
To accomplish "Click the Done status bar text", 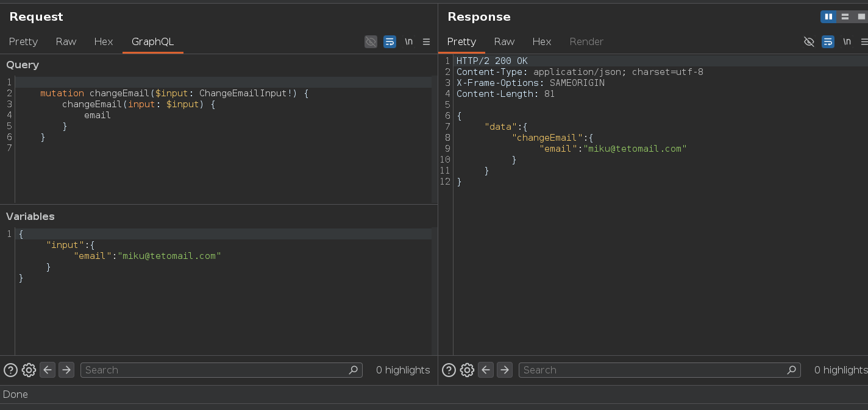I will [15, 394].
